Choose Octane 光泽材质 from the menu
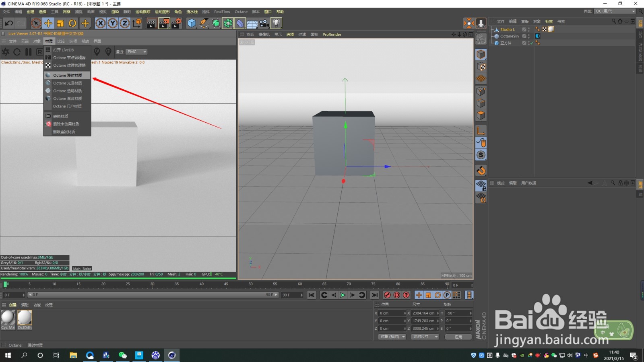Screen dimensions: 644x362 click(67, 83)
